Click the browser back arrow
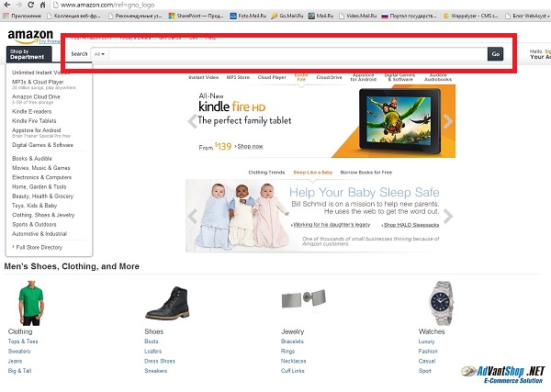551x392 pixels. [x=6, y=5]
